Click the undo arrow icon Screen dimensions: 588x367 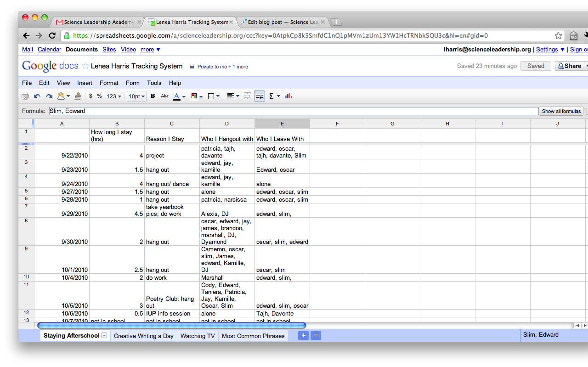click(37, 96)
